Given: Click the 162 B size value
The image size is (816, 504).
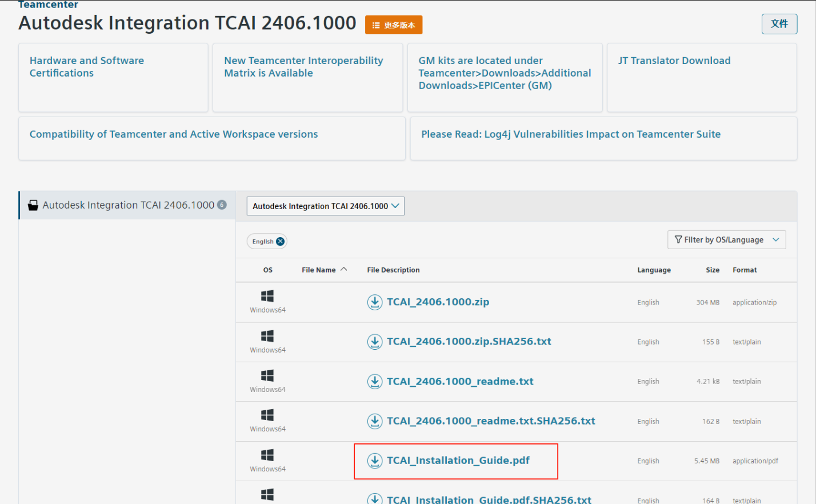Looking at the screenshot, I should pos(711,421).
